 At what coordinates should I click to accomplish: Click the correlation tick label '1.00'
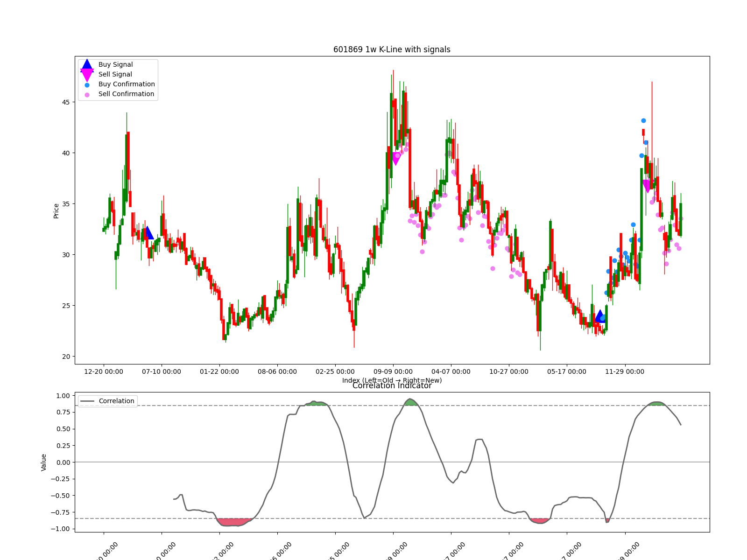[63, 396]
